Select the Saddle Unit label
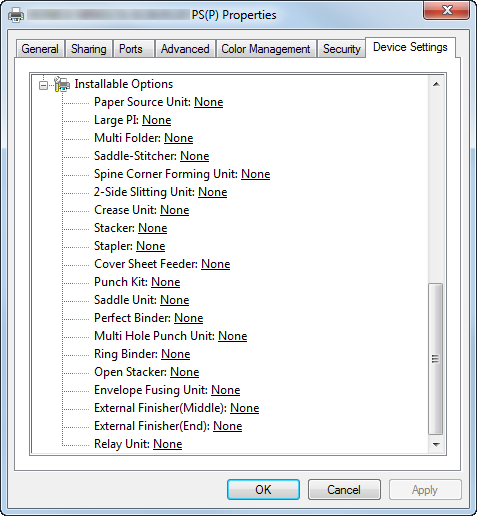Image resolution: width=477 pixels, height=516 pixels. tap(126, 300)
